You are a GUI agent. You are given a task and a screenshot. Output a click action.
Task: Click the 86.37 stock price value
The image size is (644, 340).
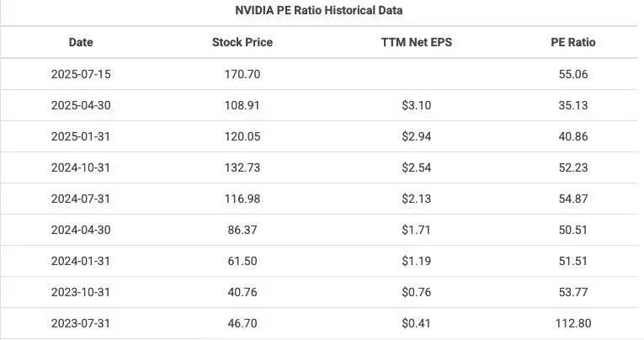coord(242,230)
